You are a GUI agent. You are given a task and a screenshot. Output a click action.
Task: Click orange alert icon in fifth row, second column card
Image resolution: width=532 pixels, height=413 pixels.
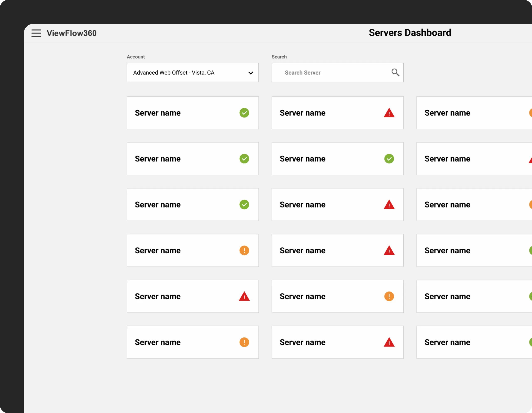click(389, 296)
